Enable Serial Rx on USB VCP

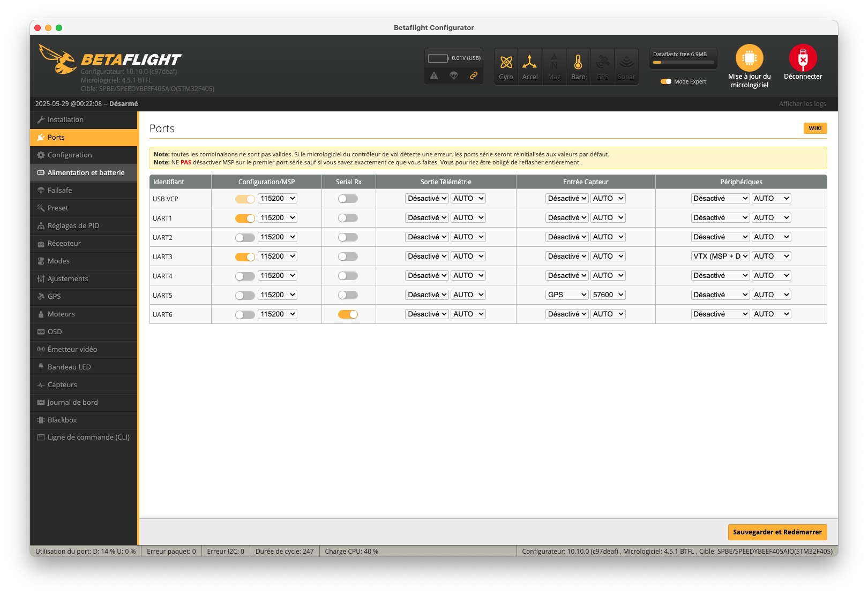(348, 199)
